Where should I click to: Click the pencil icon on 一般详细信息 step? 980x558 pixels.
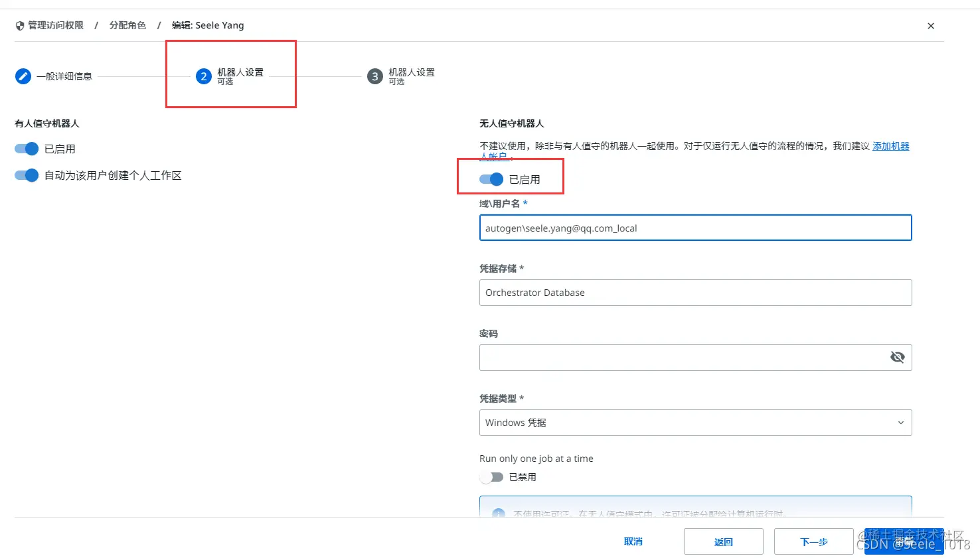(x=23, y=76)
